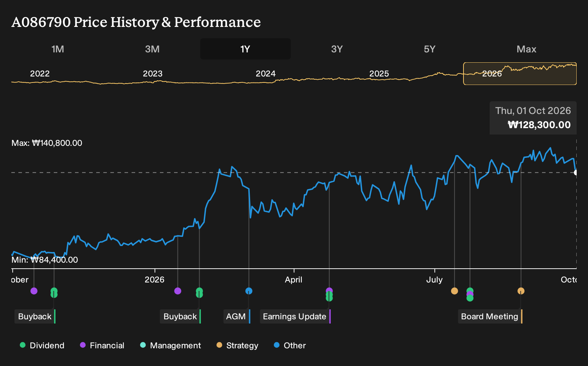Image resolution: width=588 pixels, height=366 pixels.
Task: Click the 'Max: ₩140,800.00' label
Action: tap(47, 143)
